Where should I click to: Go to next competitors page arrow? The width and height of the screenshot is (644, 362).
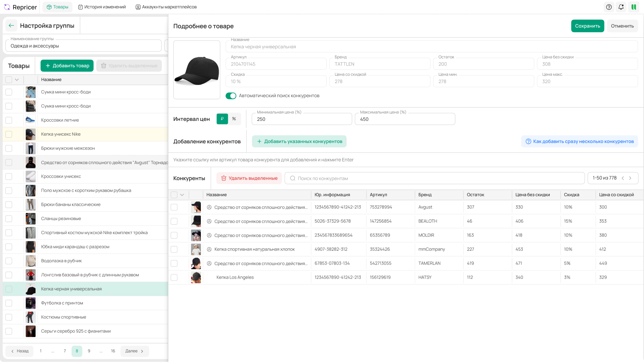[630, 178]
